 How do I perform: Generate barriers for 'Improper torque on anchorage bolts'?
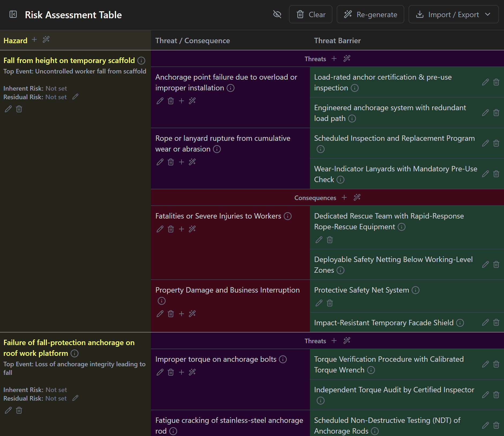(x=192, y=372)
